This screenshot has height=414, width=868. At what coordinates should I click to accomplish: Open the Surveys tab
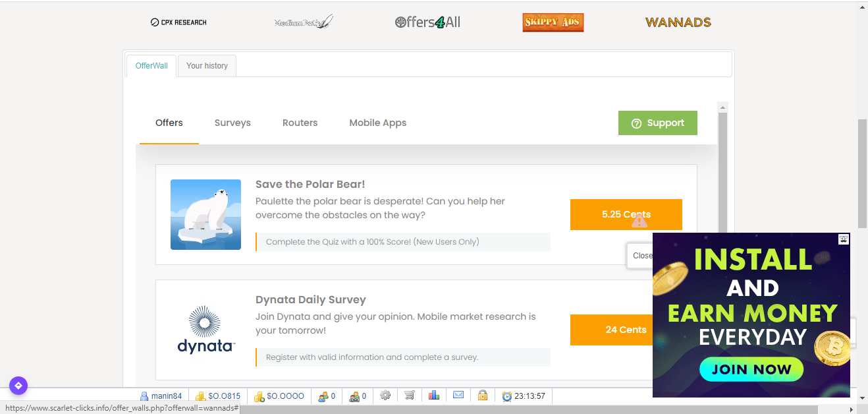(232, 123)
